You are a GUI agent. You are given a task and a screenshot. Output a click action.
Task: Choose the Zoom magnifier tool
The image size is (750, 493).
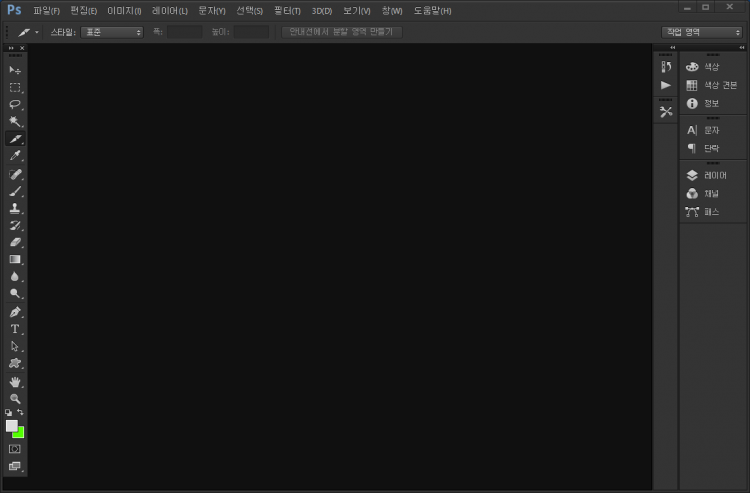[x=15, y=398]
